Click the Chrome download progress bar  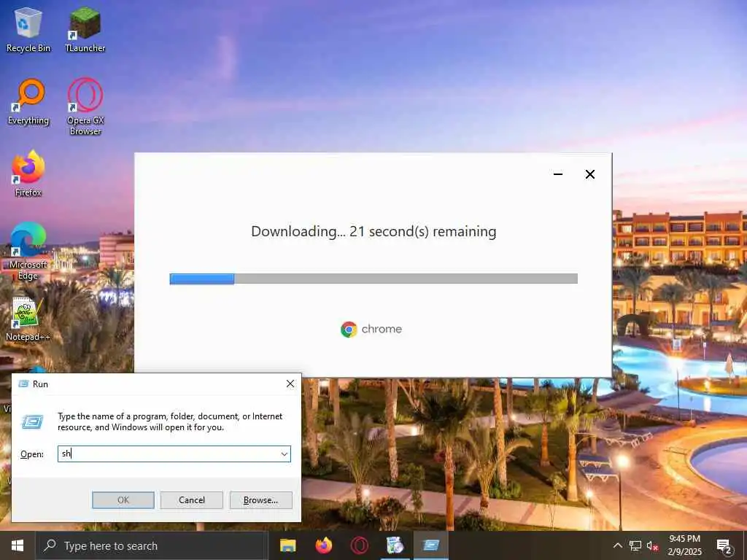tap(373, 279)
